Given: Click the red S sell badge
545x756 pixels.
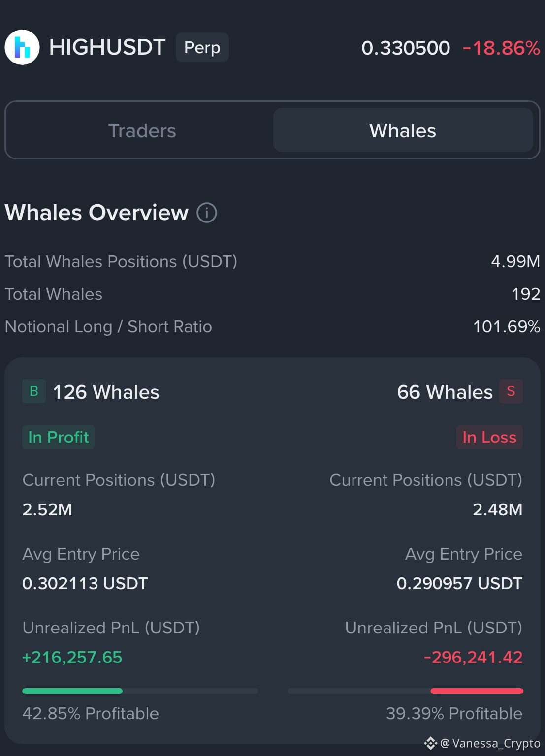Looking at the screenshot, I should pos(511,391).
